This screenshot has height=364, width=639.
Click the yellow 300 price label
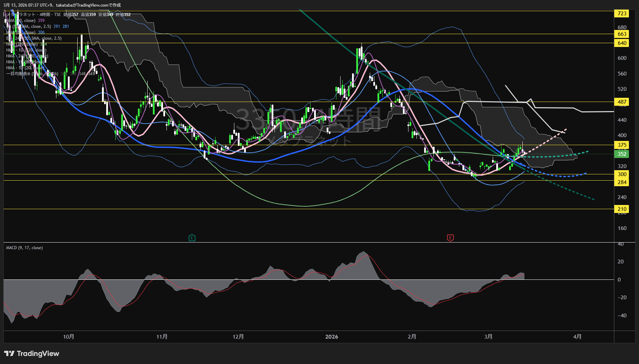[x=622, y=174]
